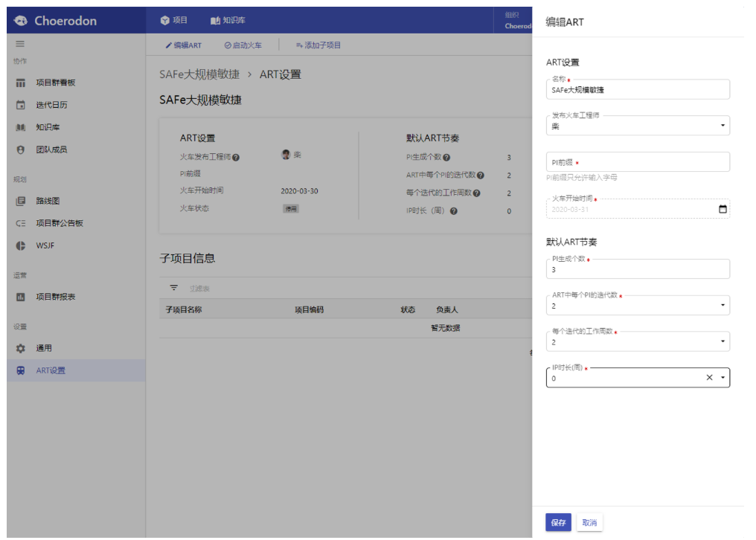Click the 添加子项目 toolbar button
The image size is (756, 540).
click(x=318, y=45)
